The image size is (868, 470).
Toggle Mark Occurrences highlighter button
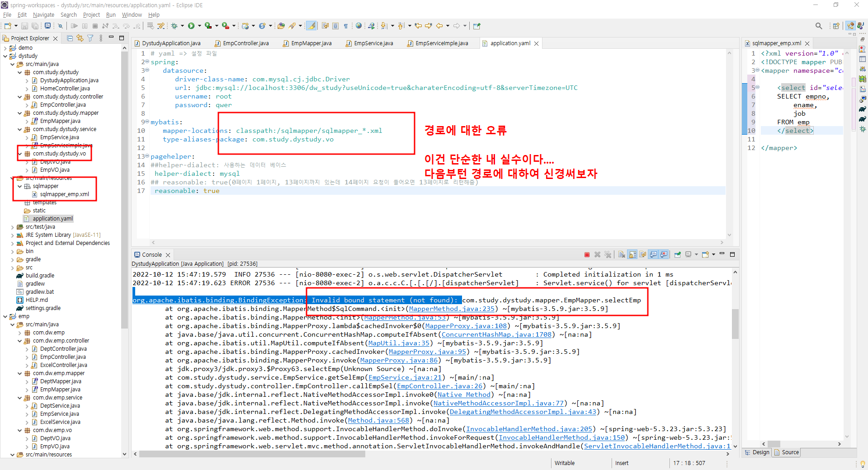click(311, 26)
